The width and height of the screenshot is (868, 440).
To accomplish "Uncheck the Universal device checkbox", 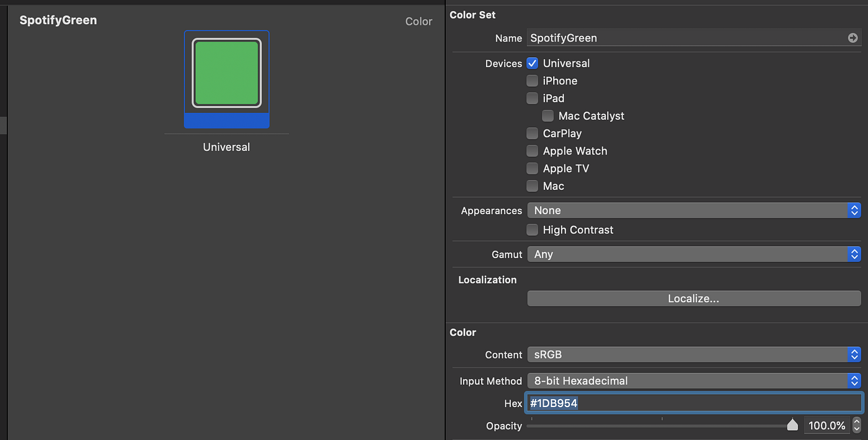I will pyautogui.click(x=532, y=63).
